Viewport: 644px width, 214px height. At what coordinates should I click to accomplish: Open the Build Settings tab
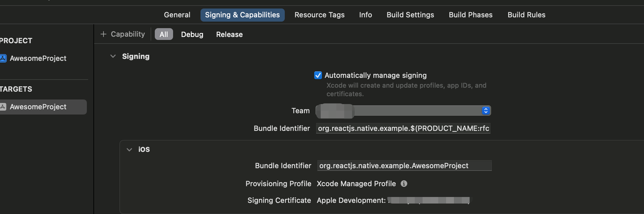[410, 15]
